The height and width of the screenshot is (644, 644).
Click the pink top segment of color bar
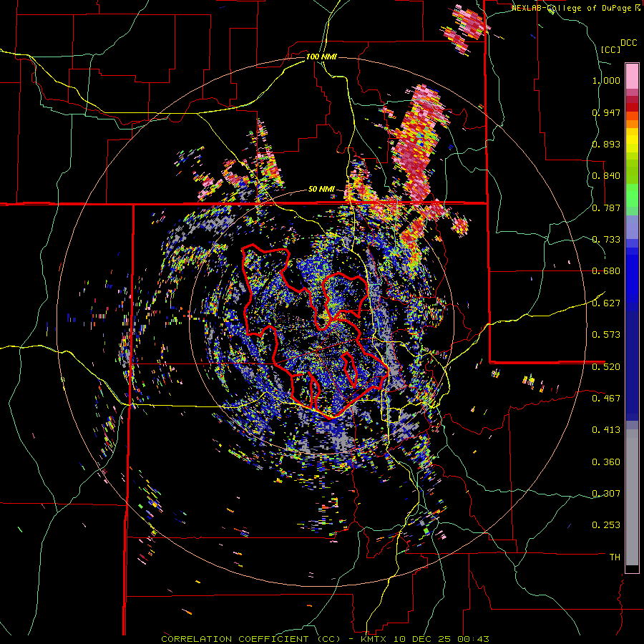632,76
